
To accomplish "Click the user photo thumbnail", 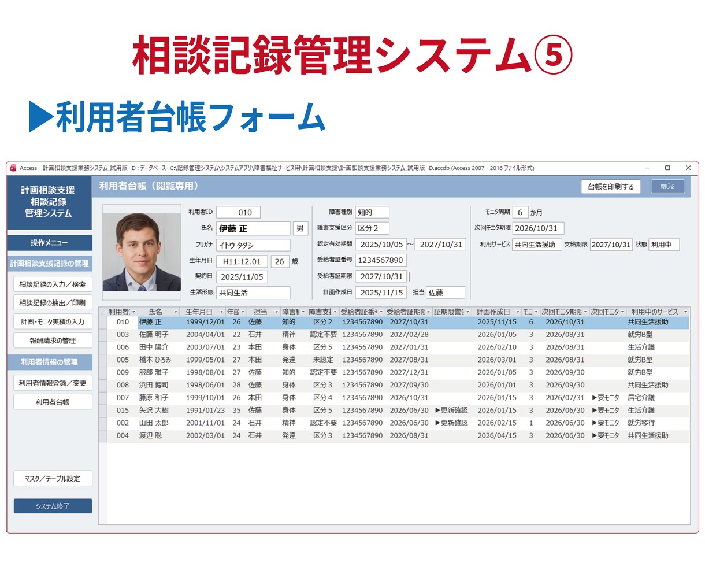I will pyautogui.click(x=142, y=253).
